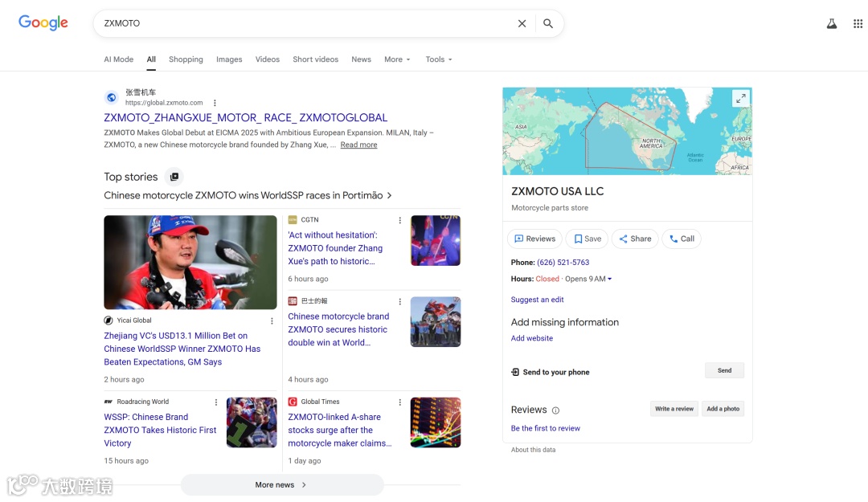Screen dimensions: 868x502
Task: Click the Send to your phone icon
Action: 515,372
